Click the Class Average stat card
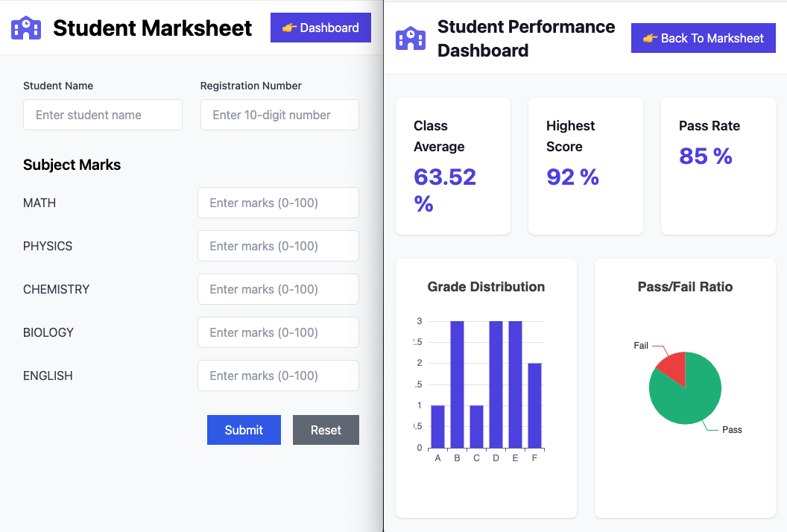The width and height of the screenshot is (787, 532). (x=452, y=165)
